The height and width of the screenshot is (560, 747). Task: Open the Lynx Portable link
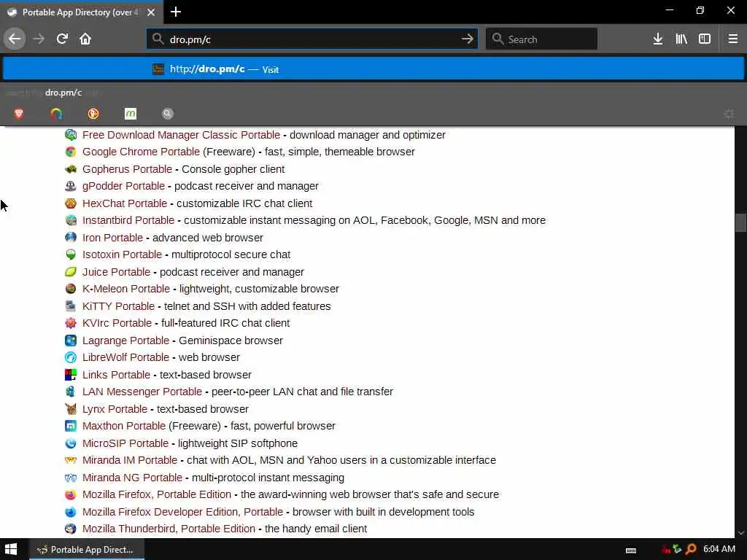tap(115, 409)
